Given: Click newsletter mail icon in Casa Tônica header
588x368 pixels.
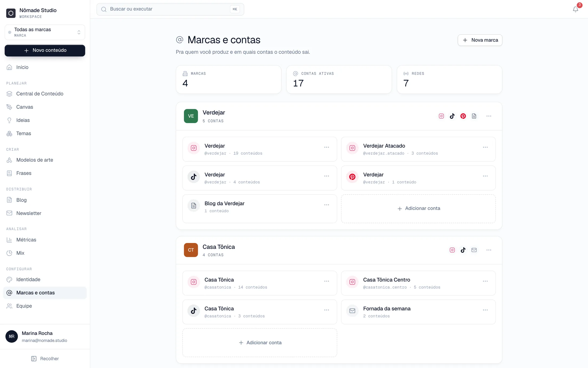Looking at the screenshot, I should pos(474,250).
